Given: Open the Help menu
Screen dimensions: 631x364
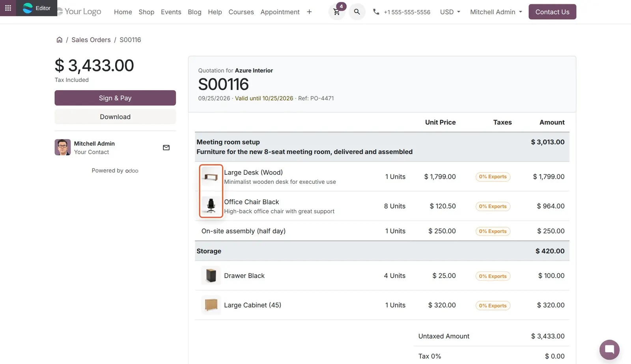Looking at the screenshot, I should point(215,12).
